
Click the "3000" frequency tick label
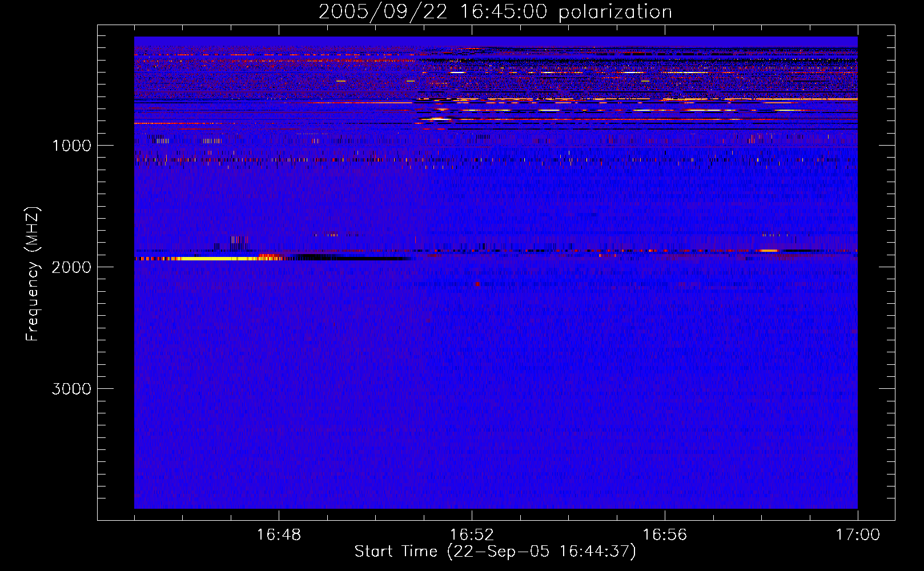[x=71, y=389]
